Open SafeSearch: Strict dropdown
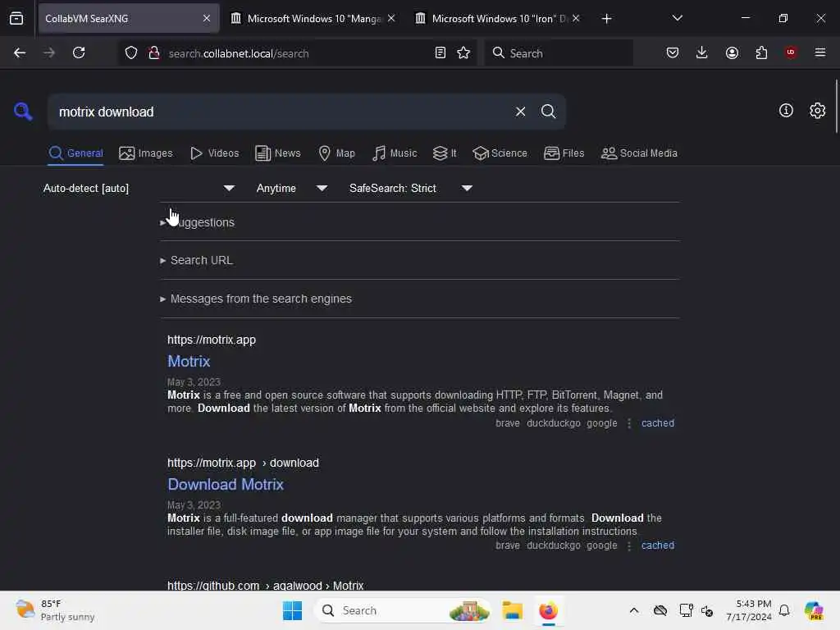 coord(410,188)
